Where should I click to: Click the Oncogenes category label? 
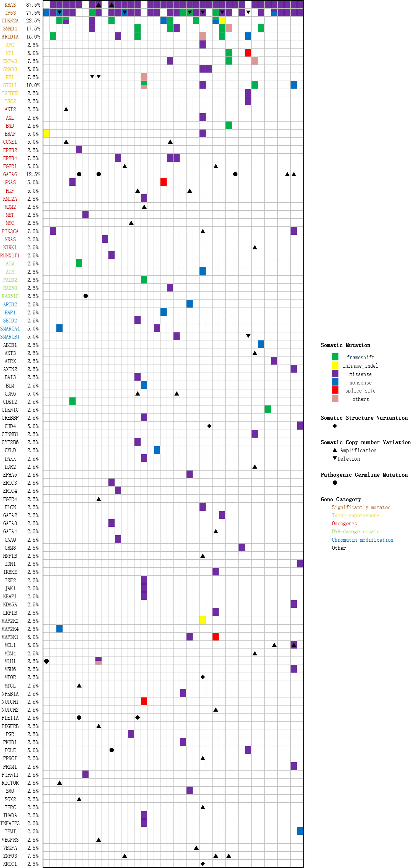344,523
